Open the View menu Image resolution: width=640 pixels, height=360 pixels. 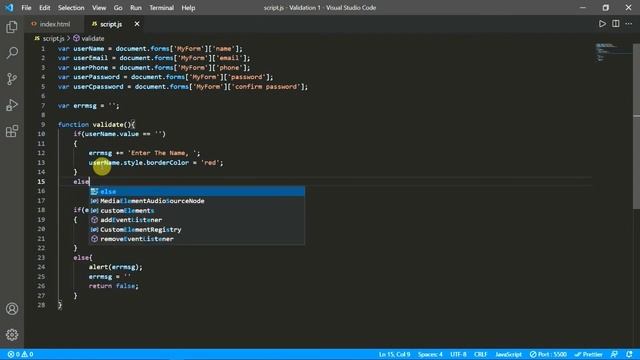coord(99,8)
